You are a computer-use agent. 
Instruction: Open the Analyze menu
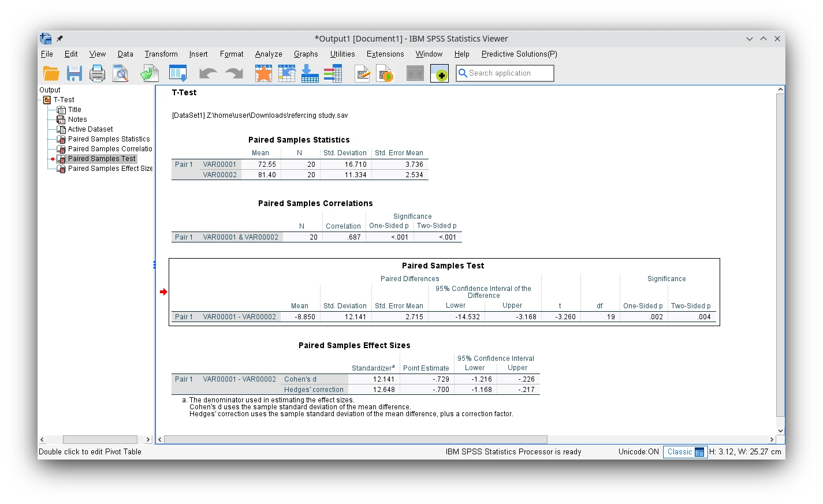tap(269, 54)
